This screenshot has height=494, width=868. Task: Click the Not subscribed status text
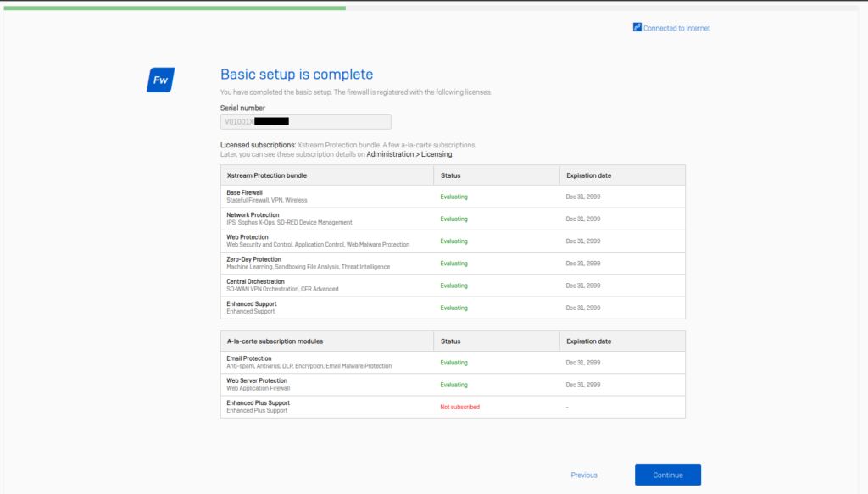(459, 407)
